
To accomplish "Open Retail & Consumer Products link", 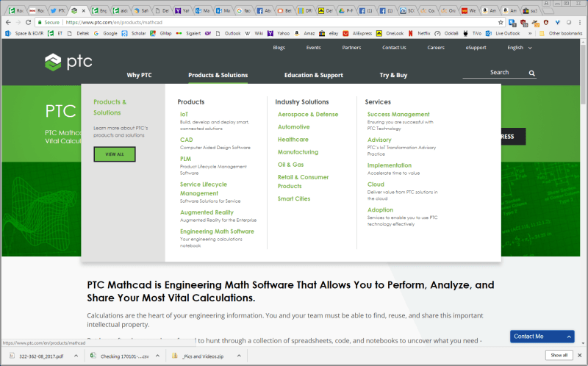I will pyautogui.click(x=303, y=182).
